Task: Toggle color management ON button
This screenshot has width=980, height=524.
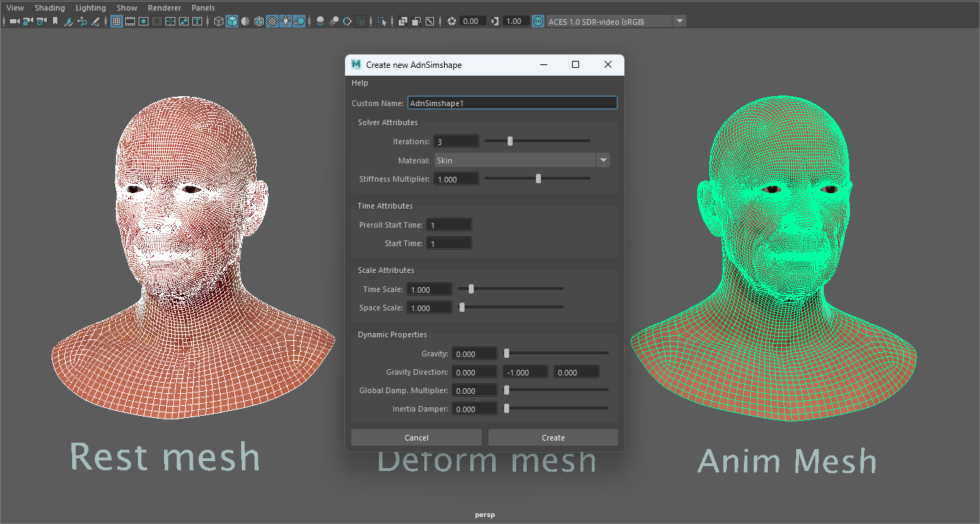Action: tap(537, 21)
